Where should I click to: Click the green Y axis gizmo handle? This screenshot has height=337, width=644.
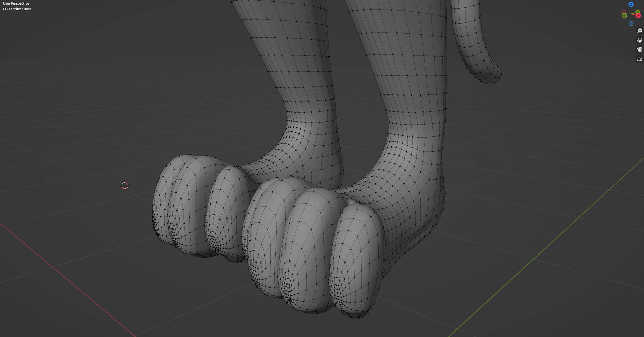[638, 12]
